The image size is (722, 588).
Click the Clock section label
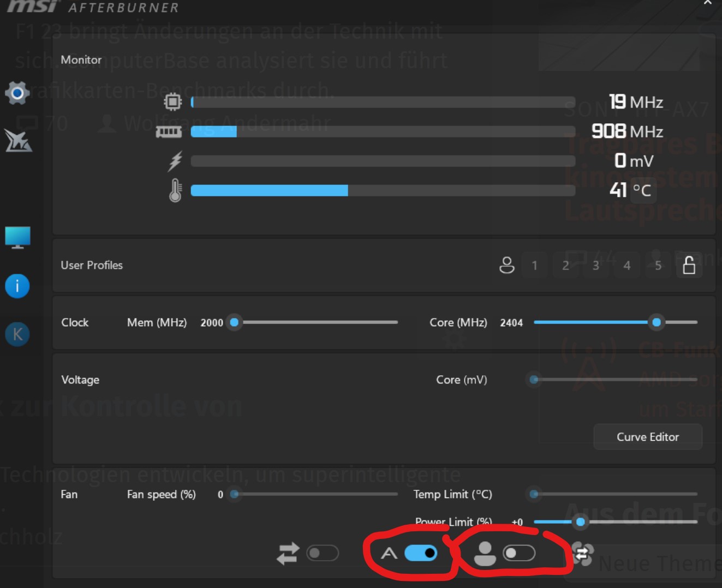(x=75, y=322)
